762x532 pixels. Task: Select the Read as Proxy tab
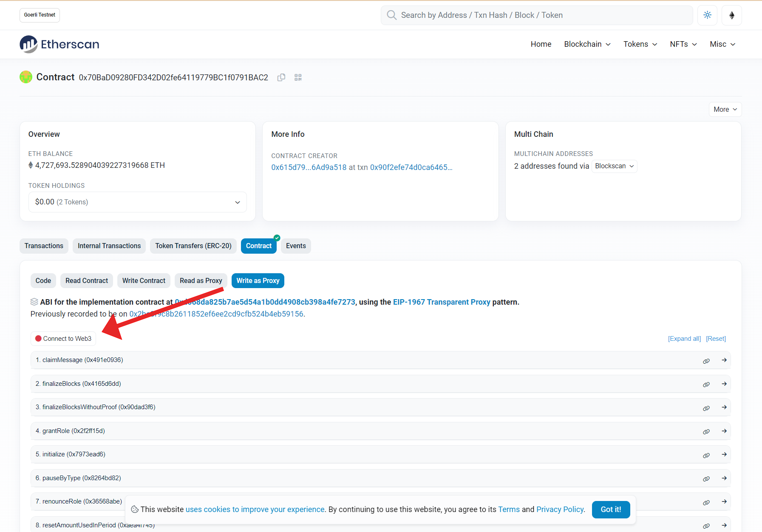click(201, 281)
